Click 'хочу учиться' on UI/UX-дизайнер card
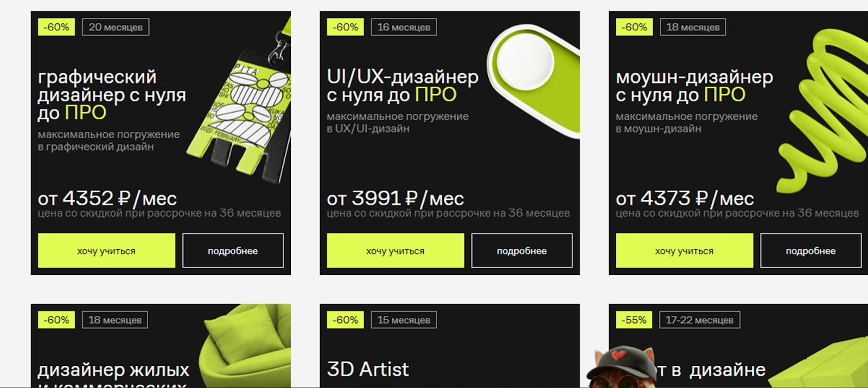 coord(395,250)
